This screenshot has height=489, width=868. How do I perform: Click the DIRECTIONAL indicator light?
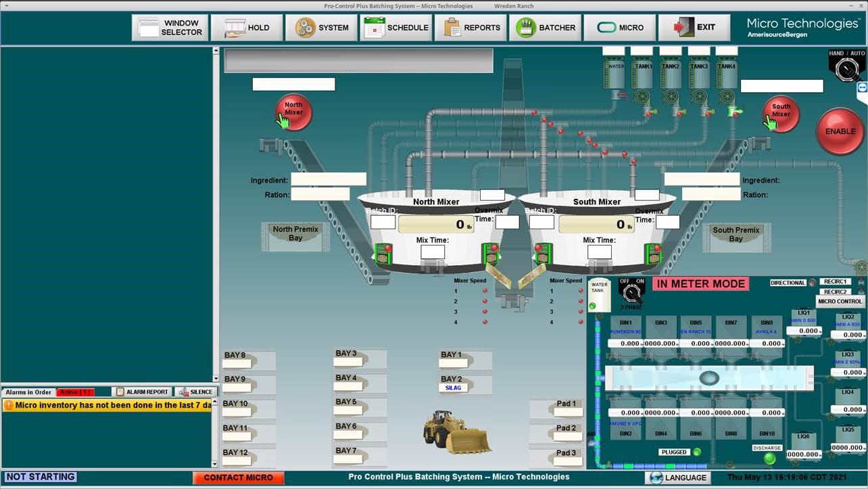click(x=812, y=283)
